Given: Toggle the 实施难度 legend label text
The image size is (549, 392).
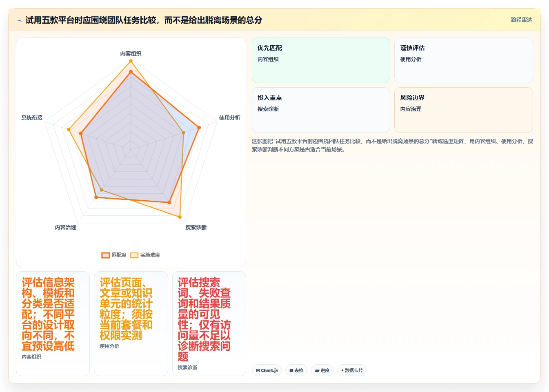Looking at the screenshot, I should (x=150, y=255).
